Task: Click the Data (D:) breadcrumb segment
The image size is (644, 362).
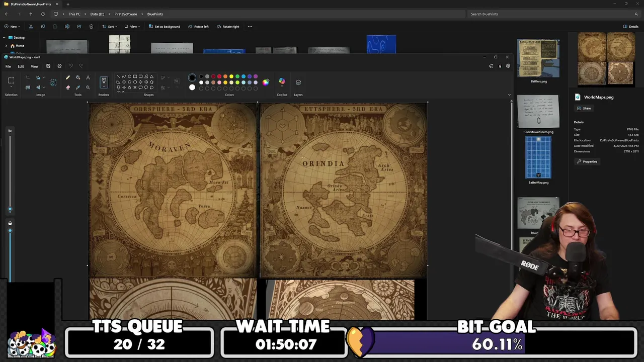Action: click(97, 14)
